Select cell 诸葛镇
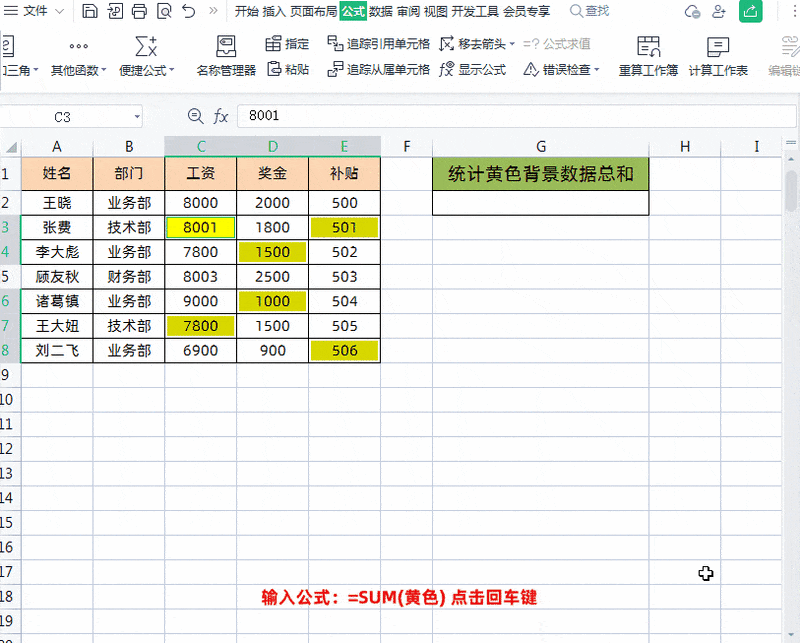Viewport: 800px width, 643px height. (57, 301)
